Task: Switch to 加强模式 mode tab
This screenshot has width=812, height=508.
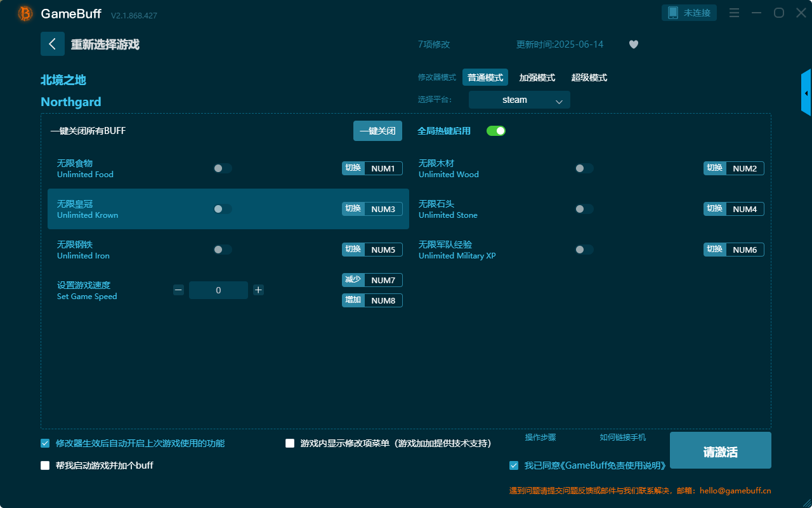Action: coord(537,77)
